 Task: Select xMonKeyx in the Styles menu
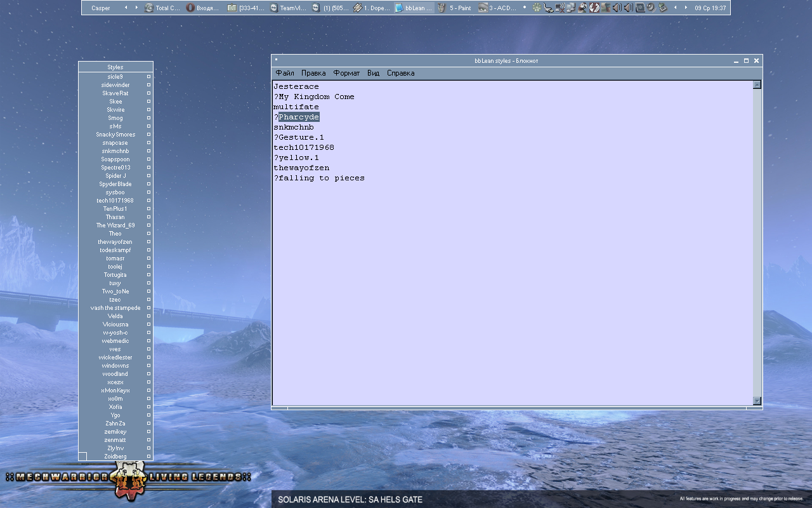115,391
